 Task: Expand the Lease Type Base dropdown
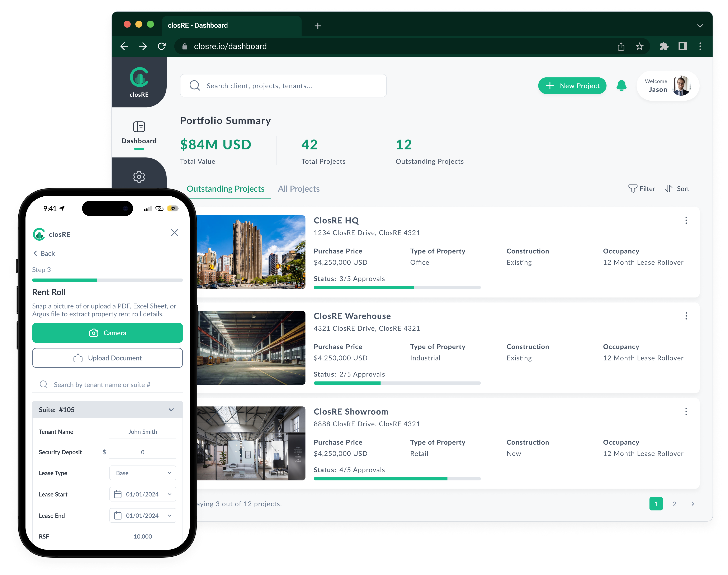click(x=142, y=473)
